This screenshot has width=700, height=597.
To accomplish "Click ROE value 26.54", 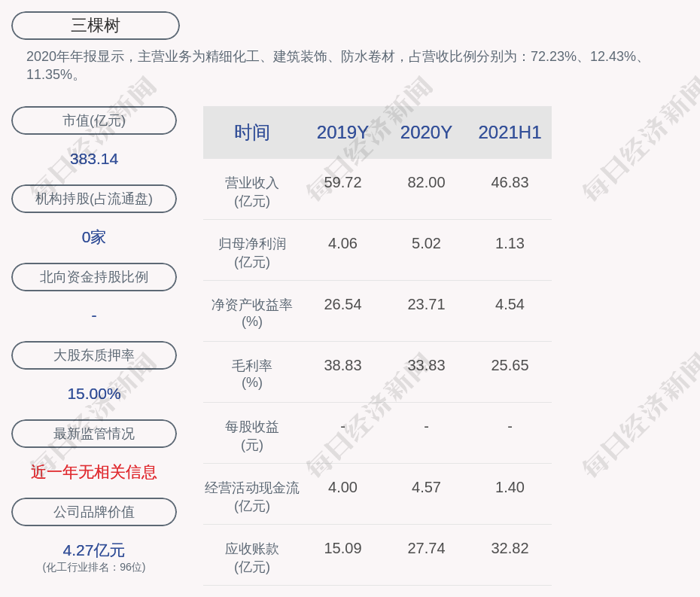I will (x=343, y=305).
